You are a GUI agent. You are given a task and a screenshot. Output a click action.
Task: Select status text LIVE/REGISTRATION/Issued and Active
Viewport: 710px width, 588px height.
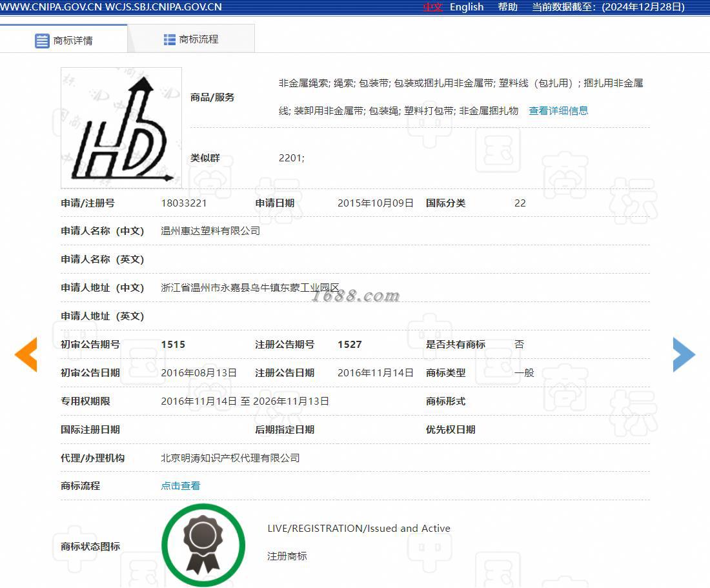359,528
